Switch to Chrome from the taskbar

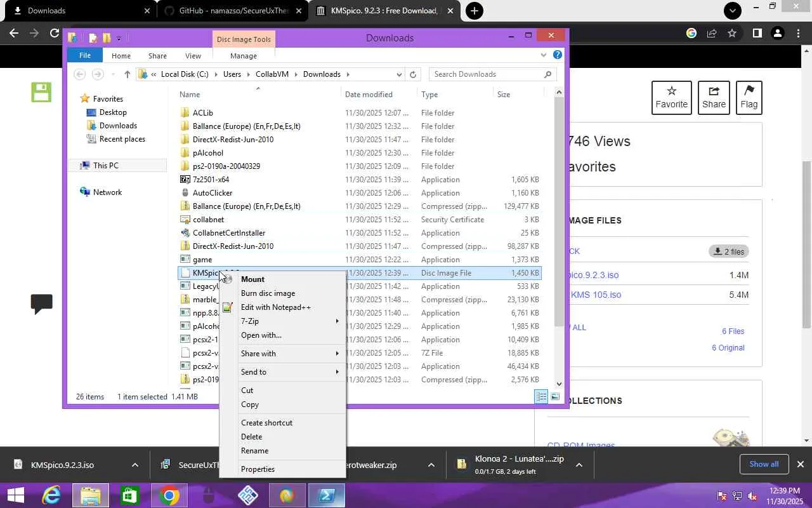click(169, 495)
